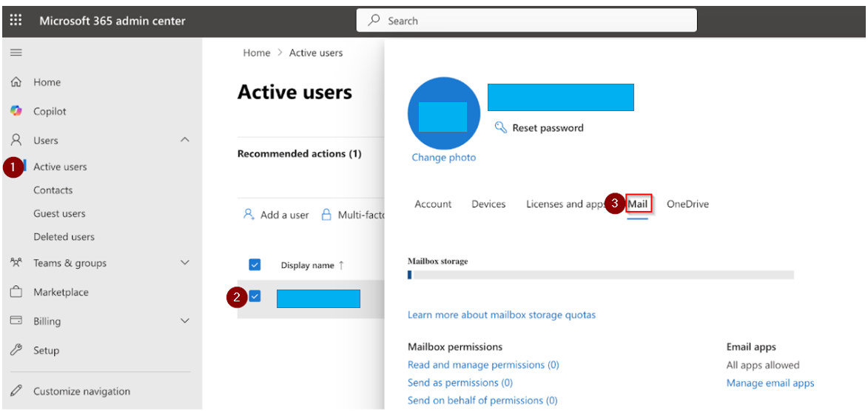The width and height of the screenshot is (868, 411).
Task: Click the Setup wrench icon
Action: [16, 350]
